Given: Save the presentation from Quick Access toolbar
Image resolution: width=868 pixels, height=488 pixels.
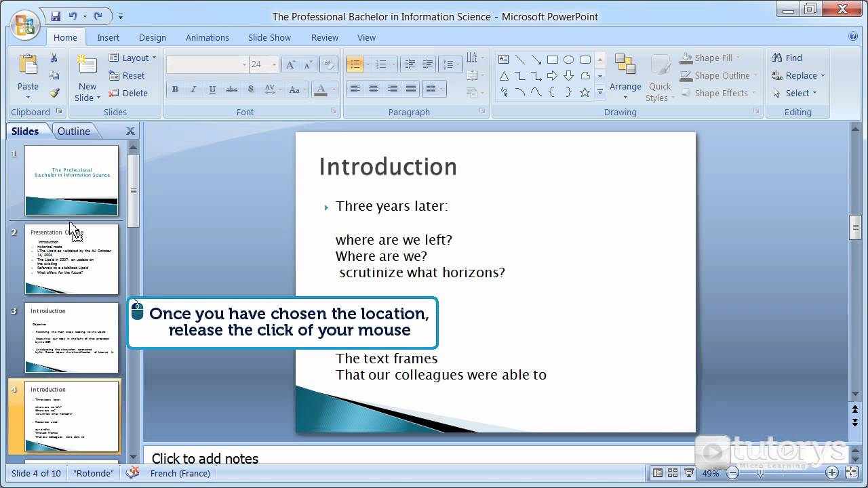Looking at the screenshot, I should click(x=56, y=16).
